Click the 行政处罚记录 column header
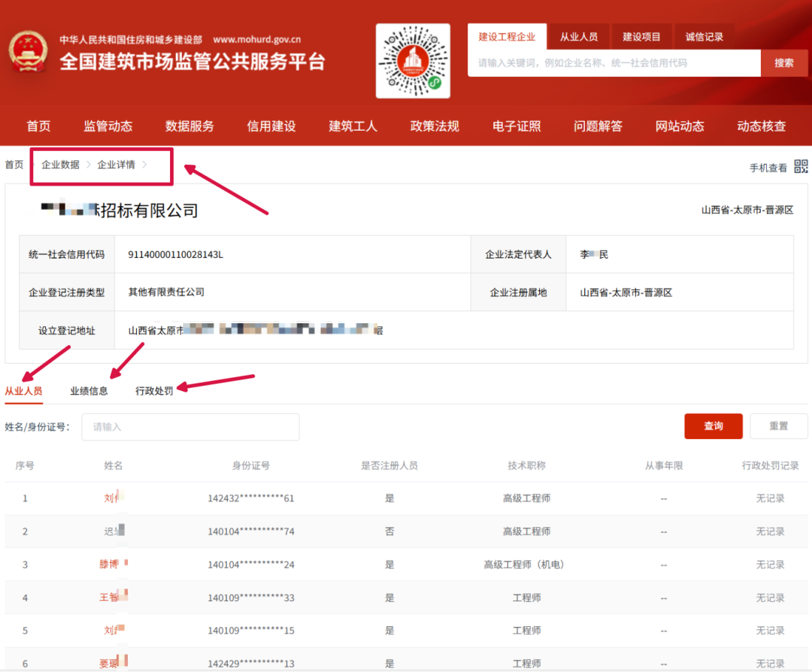This screenshot has width=812, height=672. 770,466
